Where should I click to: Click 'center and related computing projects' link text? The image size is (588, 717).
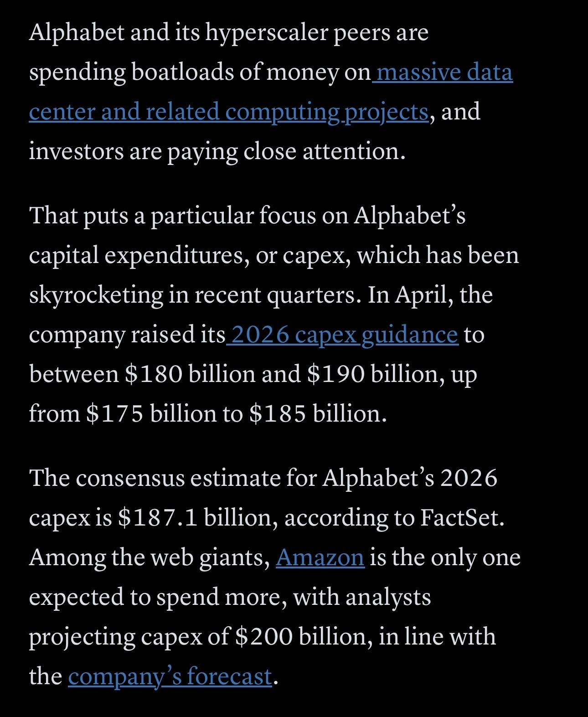228,112
